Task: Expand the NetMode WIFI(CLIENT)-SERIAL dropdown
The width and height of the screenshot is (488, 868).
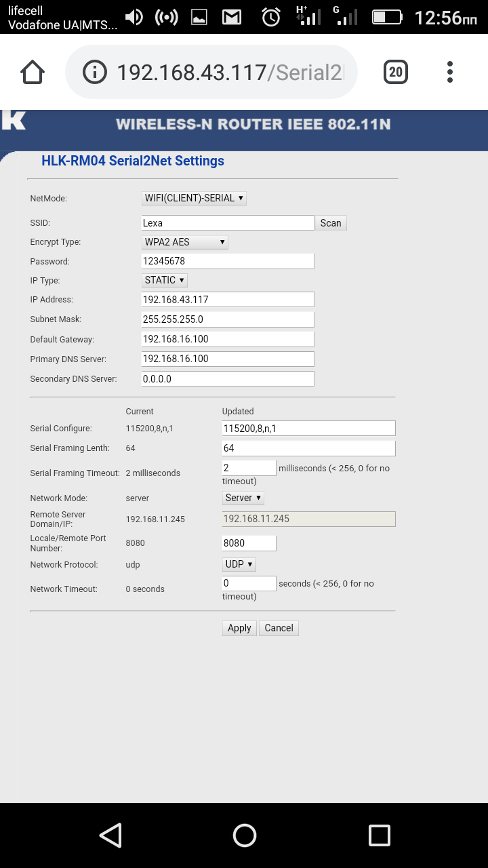Action: tap(194, 198)
